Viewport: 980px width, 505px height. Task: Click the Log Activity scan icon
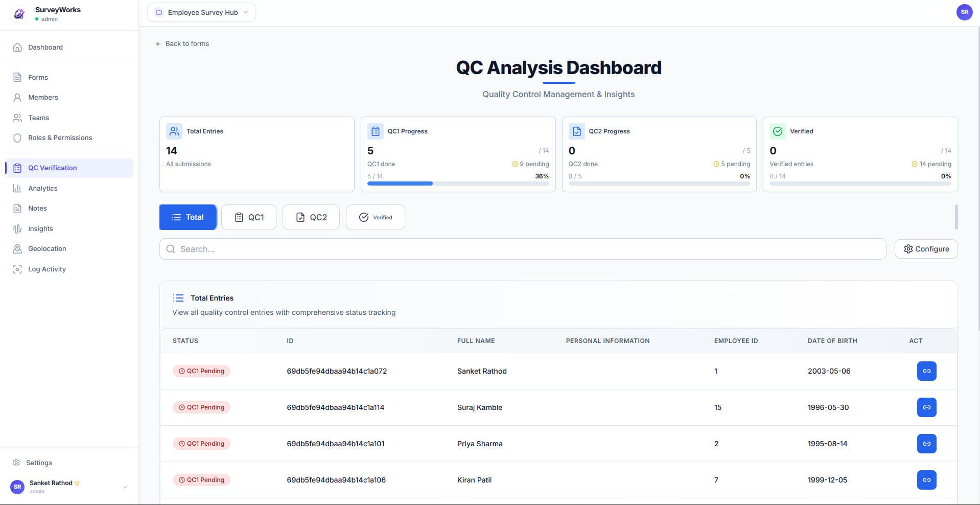(x=17, y=269)
